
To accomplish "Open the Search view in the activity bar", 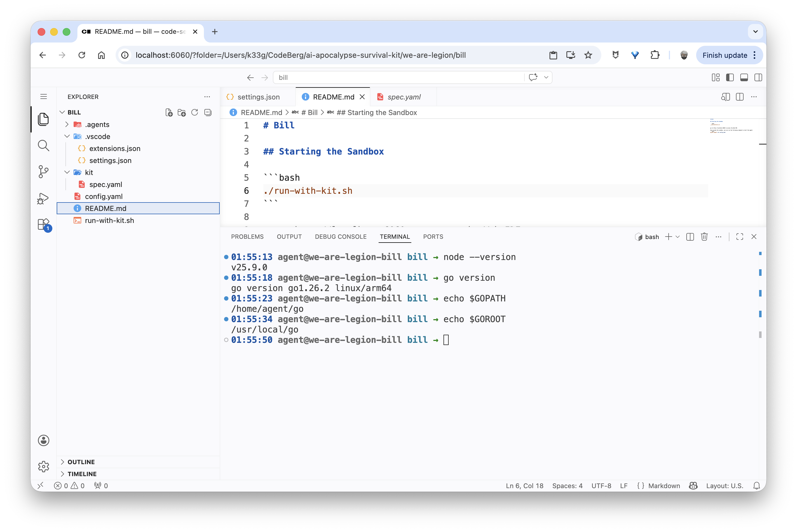I will click(43, 146).
